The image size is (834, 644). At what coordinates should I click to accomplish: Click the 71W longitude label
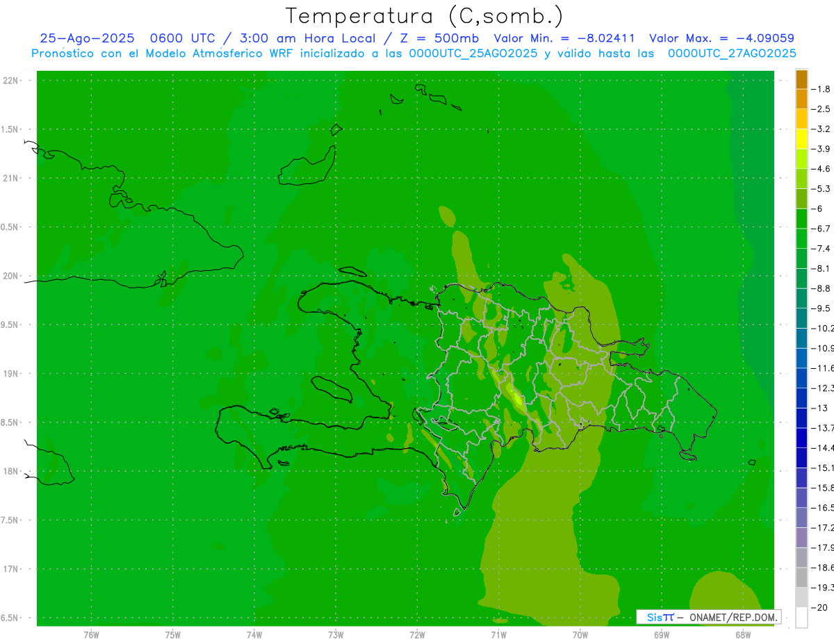click(498, 635)
